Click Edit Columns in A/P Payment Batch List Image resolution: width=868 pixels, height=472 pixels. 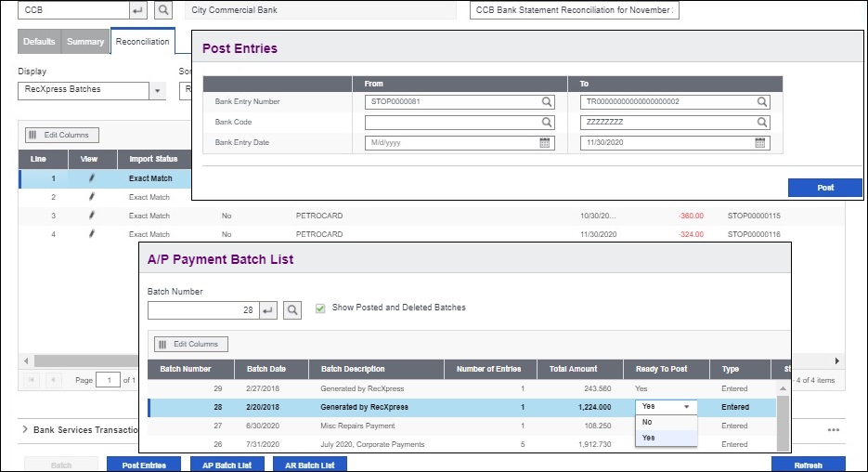click(x=190, y=344)
